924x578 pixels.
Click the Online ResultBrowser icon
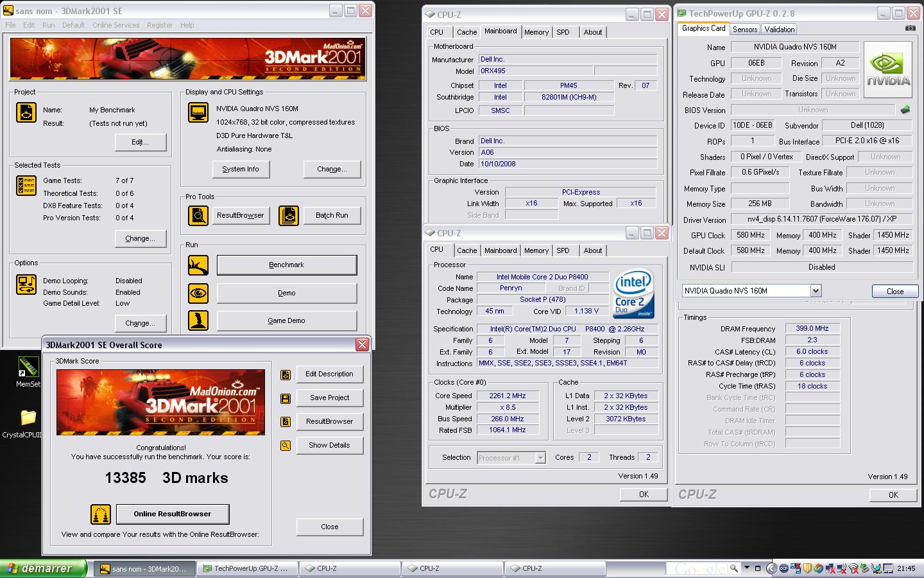101,514
